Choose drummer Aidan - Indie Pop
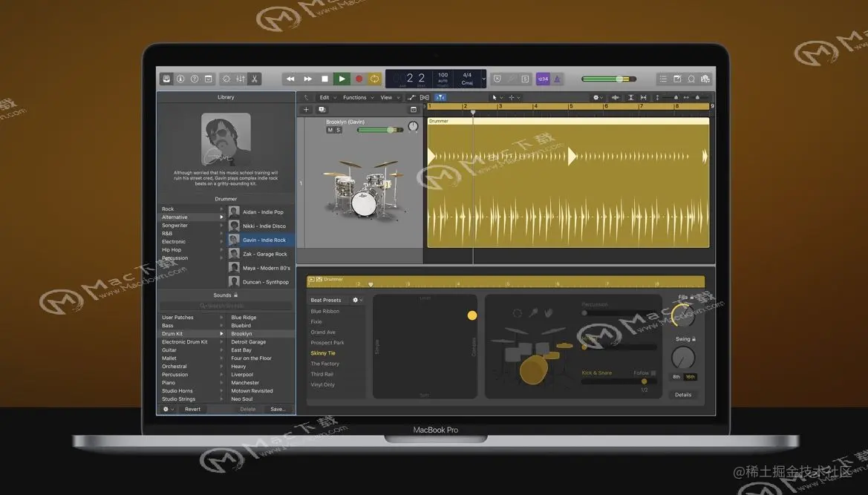Viewport: 868px width, 495px height. click(x=261, y=212)
